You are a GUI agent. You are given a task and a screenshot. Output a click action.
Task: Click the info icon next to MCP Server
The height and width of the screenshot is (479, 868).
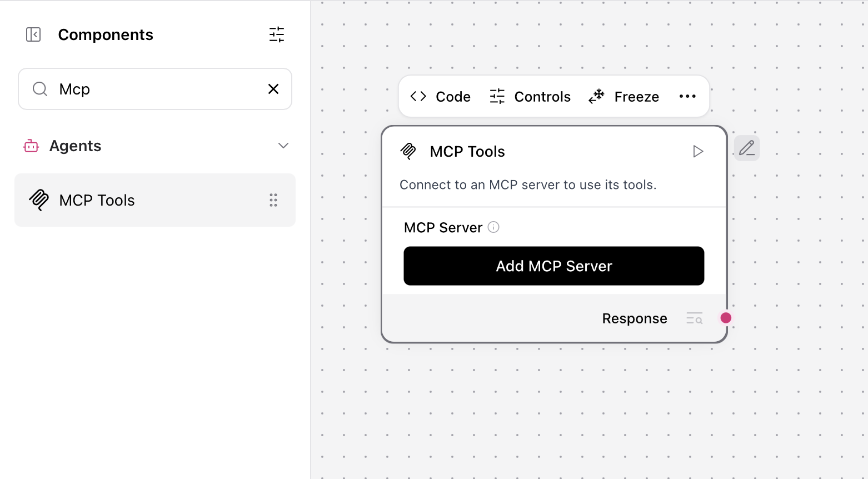point(493,227)
